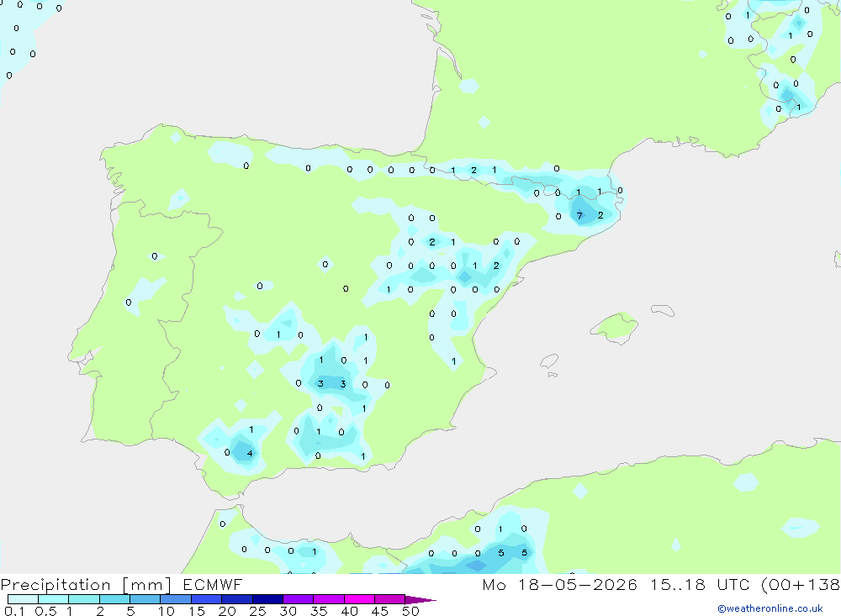This screenshot has height=616, width=841.
Task: Click the '50' legend scale label
Action: tap(410, 611)
